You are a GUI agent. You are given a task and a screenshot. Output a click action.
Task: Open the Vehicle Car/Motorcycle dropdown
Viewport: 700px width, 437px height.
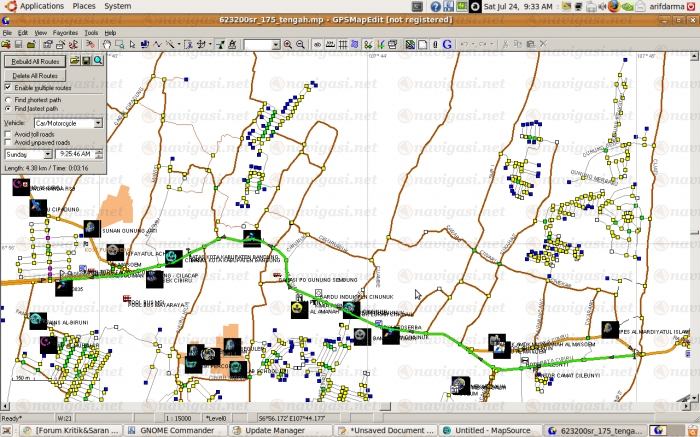[x=98, y=122]
